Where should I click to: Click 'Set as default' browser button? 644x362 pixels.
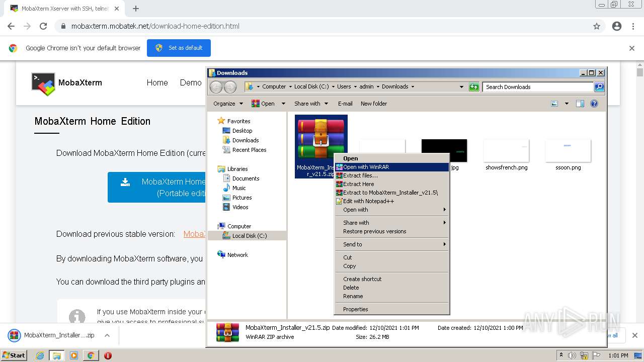[x=179, y=48]
